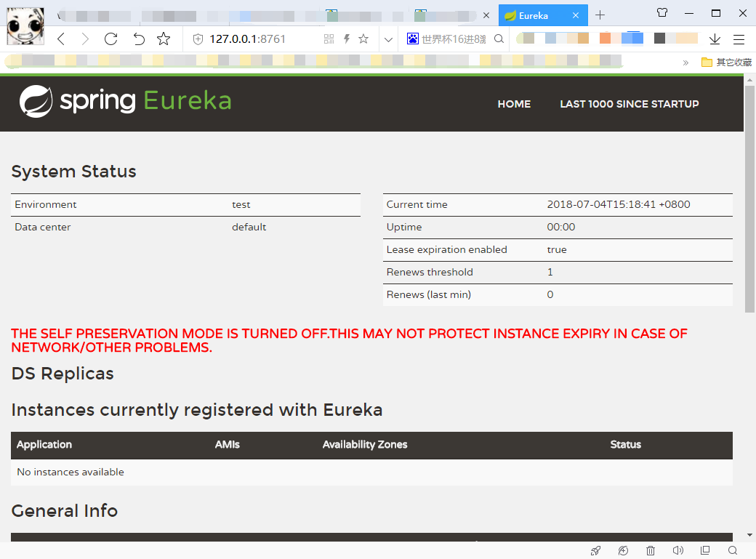Click the Application column header
This screenshot has width=756, height=559.
(x=44, y=445)
